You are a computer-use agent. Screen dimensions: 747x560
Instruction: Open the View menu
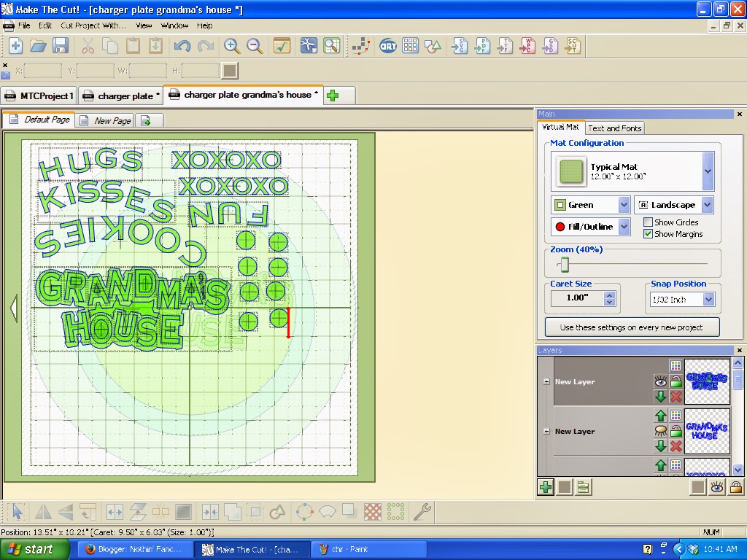pyautogui.click(x=144, y=26)
